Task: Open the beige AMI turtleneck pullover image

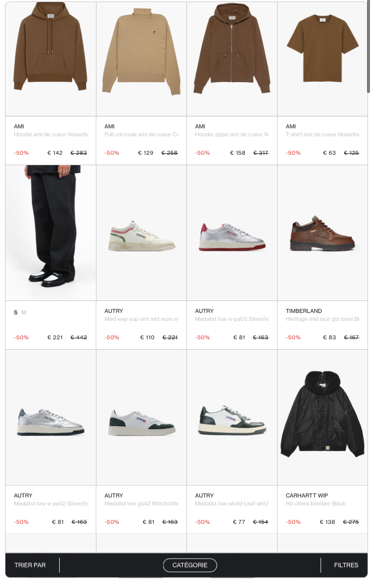Action: tap(141, 59)
